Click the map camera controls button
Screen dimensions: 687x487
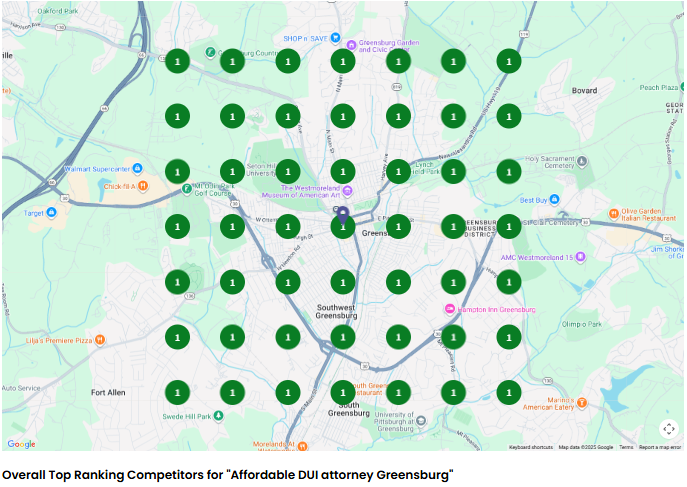pyautogui.click(x=669, y=429)
